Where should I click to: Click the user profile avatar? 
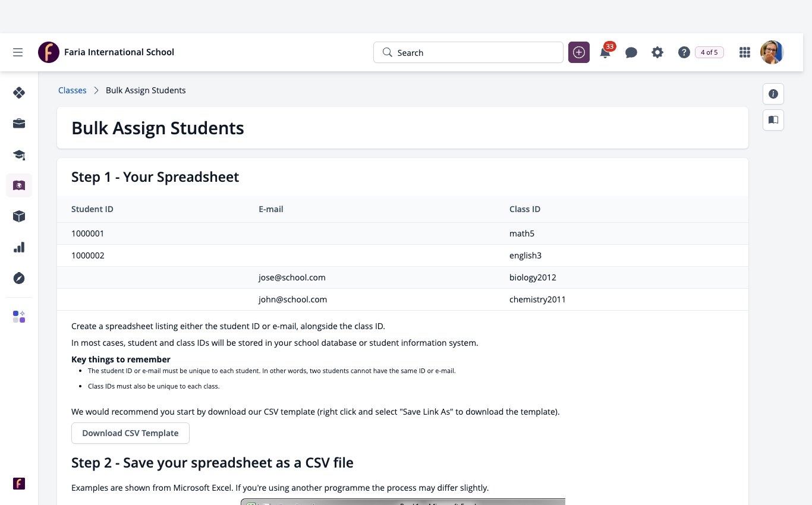tap(772, 52)
